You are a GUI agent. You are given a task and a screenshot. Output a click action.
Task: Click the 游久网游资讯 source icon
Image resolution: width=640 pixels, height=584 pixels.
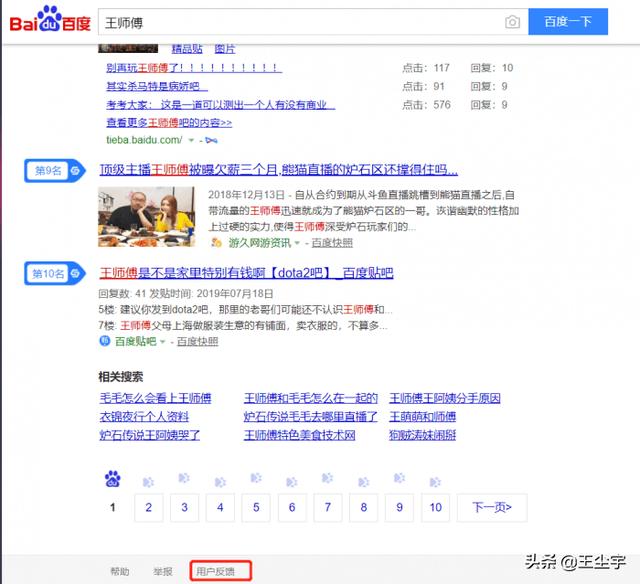click(x=216, y=242)
